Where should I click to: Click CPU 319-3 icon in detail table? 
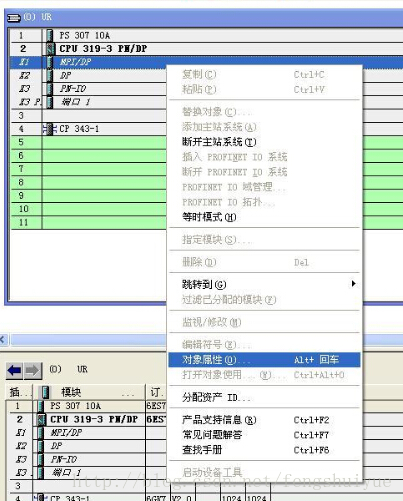(41, 419)
